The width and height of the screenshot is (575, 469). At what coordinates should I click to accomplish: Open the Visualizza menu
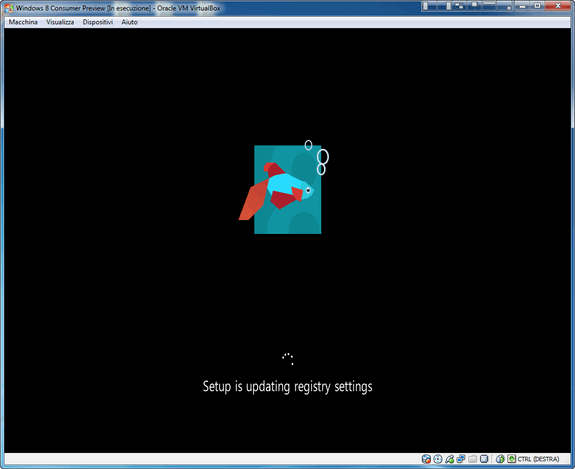point(60,22)
